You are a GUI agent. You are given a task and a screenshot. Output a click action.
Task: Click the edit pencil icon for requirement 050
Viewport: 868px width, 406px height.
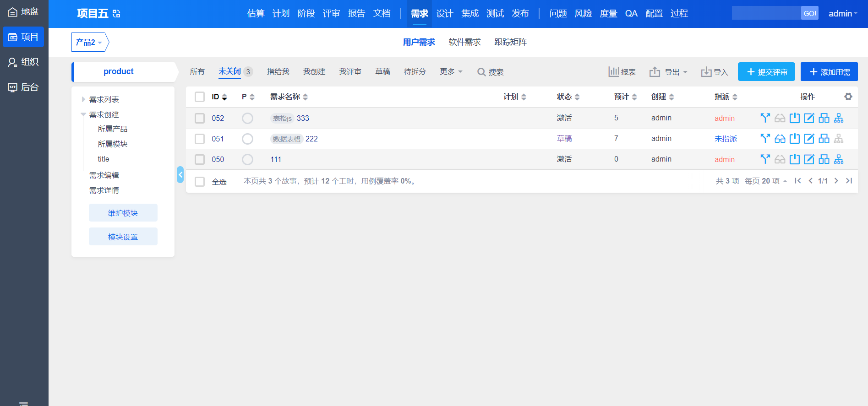pyautogui.click(x=809, y=159)
